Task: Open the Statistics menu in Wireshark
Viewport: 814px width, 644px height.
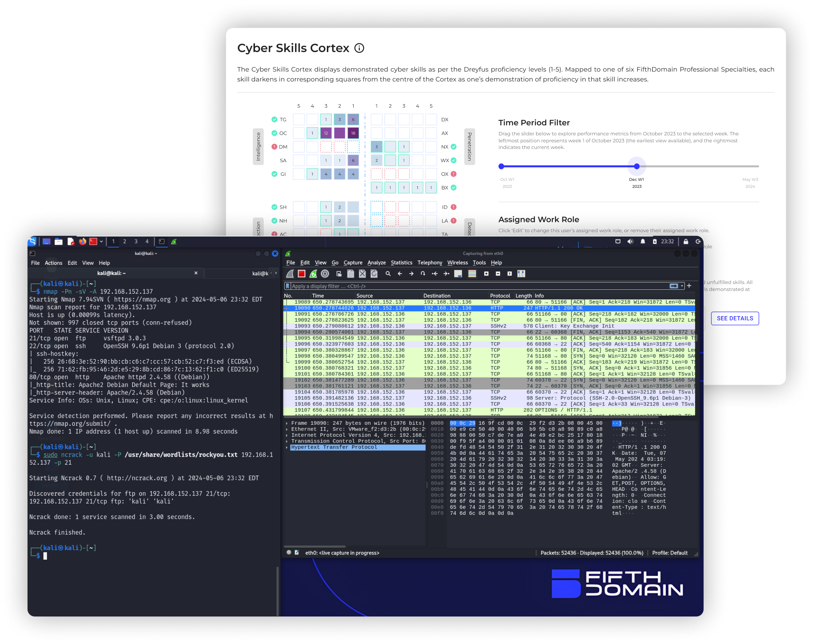Action: pos(401,263)
